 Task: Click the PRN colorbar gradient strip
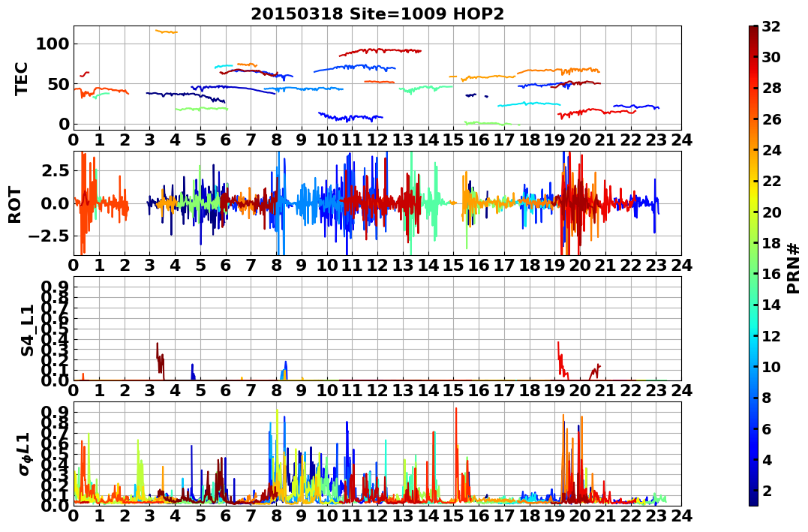[753, 266]
